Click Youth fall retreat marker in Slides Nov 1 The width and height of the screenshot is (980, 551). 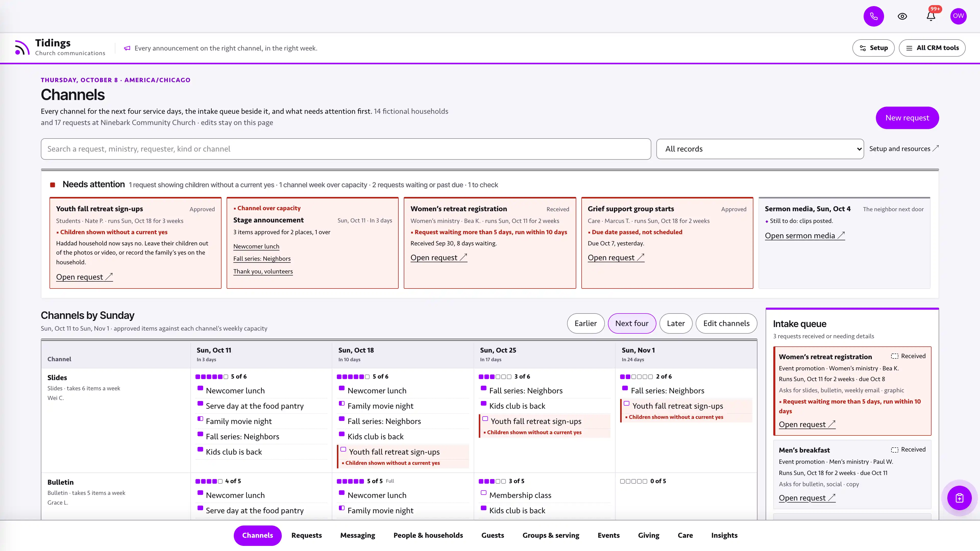[627, 404]
